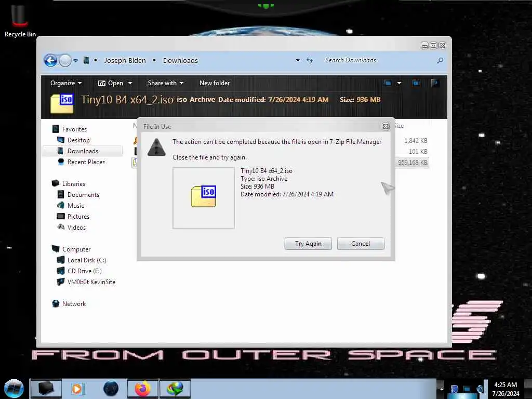Open the Windows Start menu

tap(14, 389)
